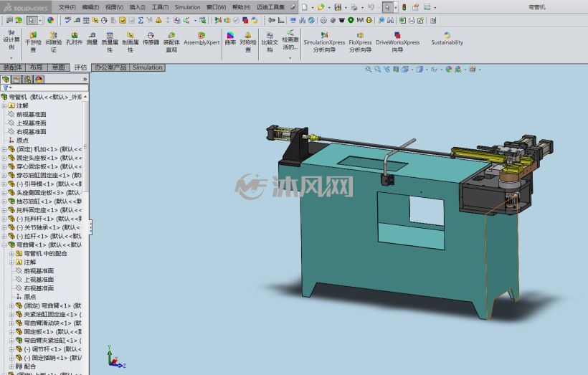
Task: Open dropdown arrow under 设计算例
Action: pyautogui.click(x=11, y=58)
